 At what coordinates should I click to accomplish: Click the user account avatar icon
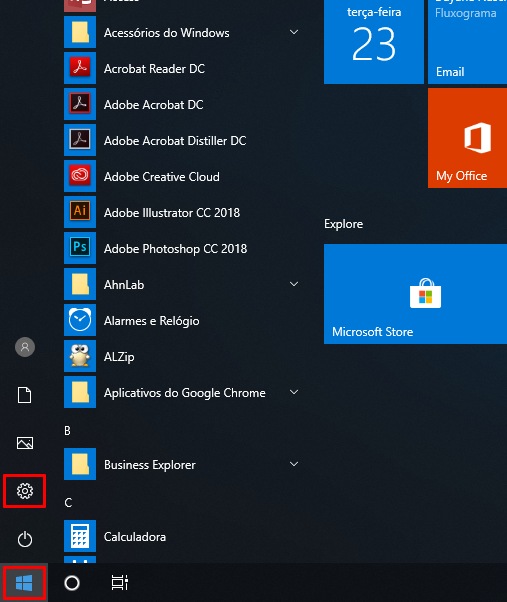pyautogui.click(x=25, y=347)
